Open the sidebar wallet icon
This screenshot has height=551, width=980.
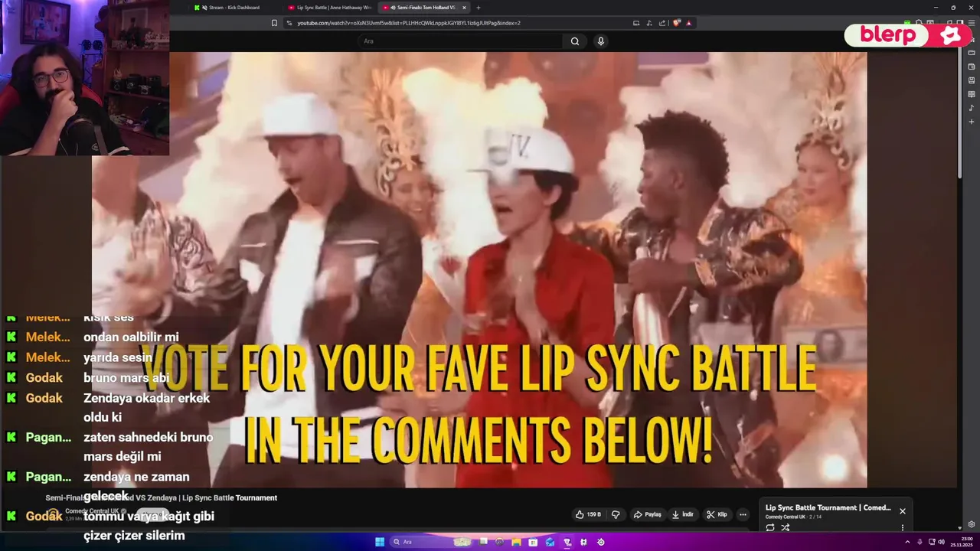click(972, 67)
